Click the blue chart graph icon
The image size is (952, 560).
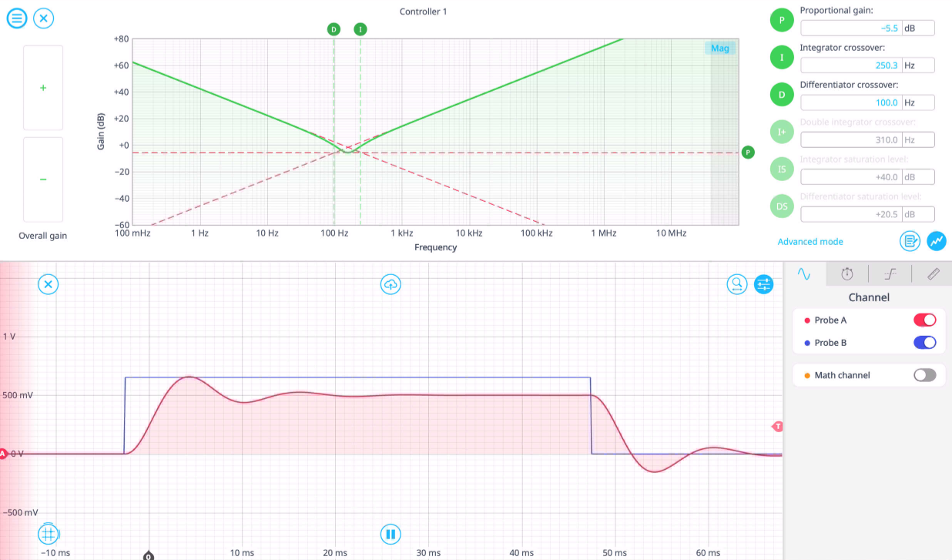tap(937, 241)
